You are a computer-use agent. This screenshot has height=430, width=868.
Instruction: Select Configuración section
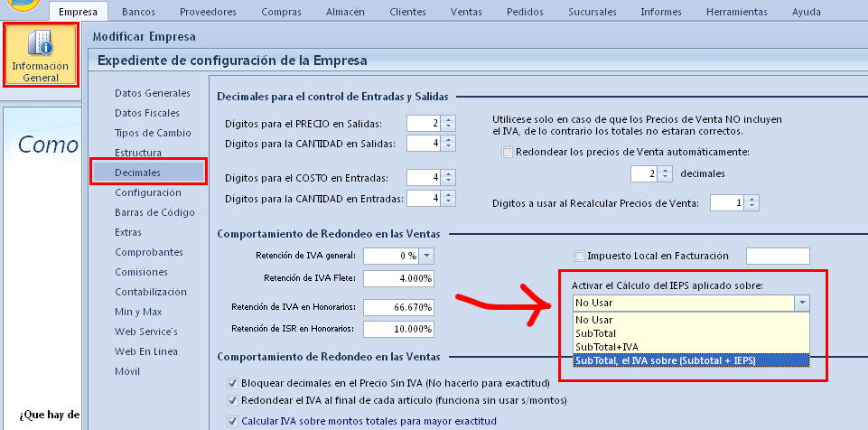[148, 192]
